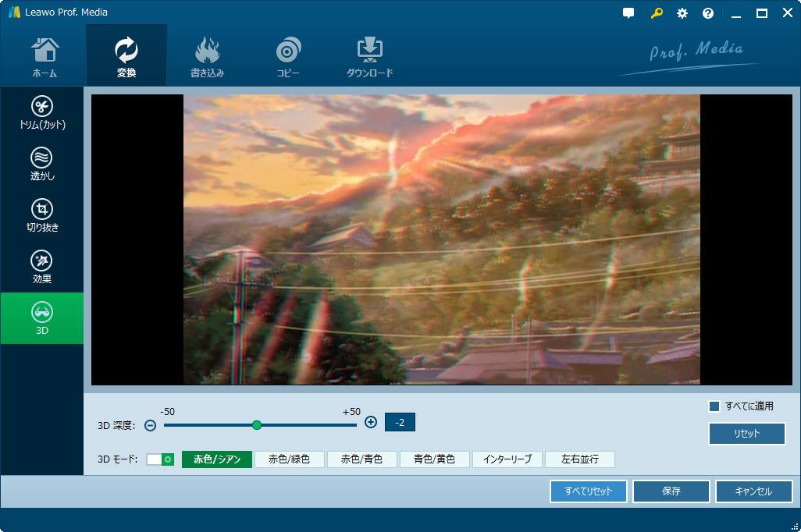Select the トリム(カット) trim tool
Image resolution: width=801 pixels, height=532 pixels.
pos(42,112)
